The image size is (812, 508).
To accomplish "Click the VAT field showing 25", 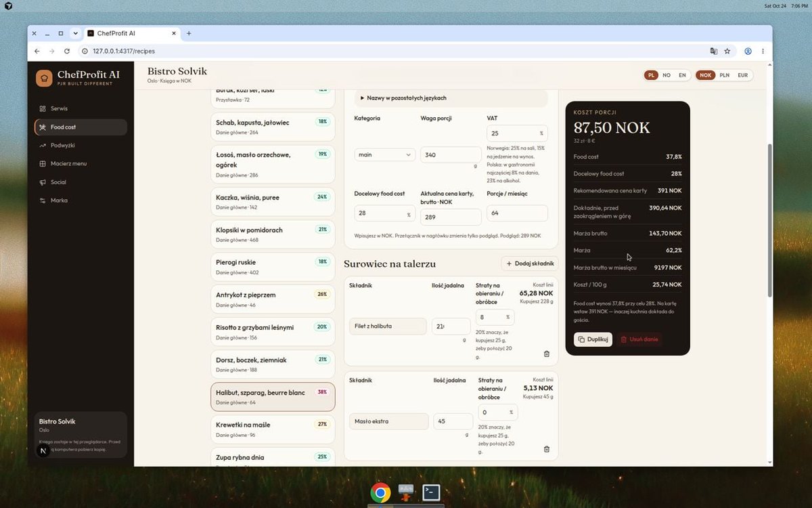I will [x=517, y=133].
